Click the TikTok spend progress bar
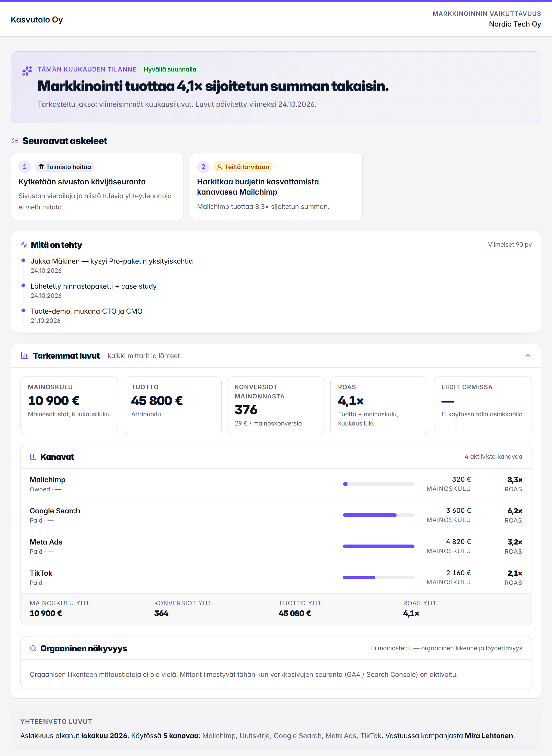Screen dimensions: 552x756 pos(378,577)
